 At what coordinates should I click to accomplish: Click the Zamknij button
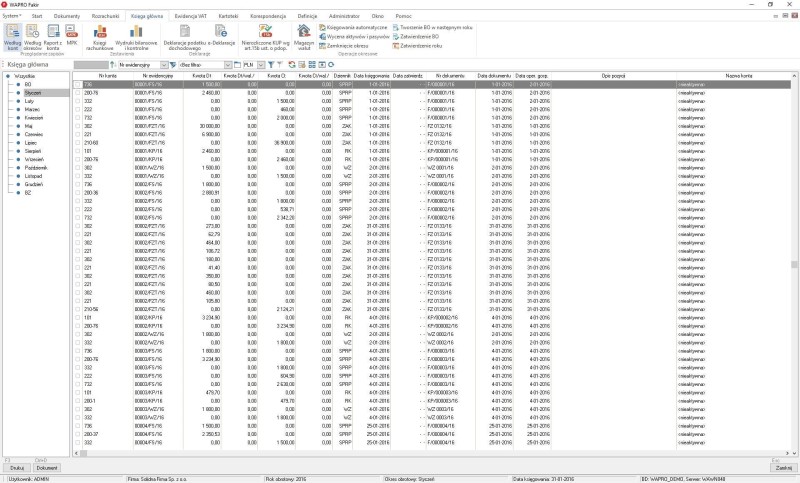coord(781,468)
